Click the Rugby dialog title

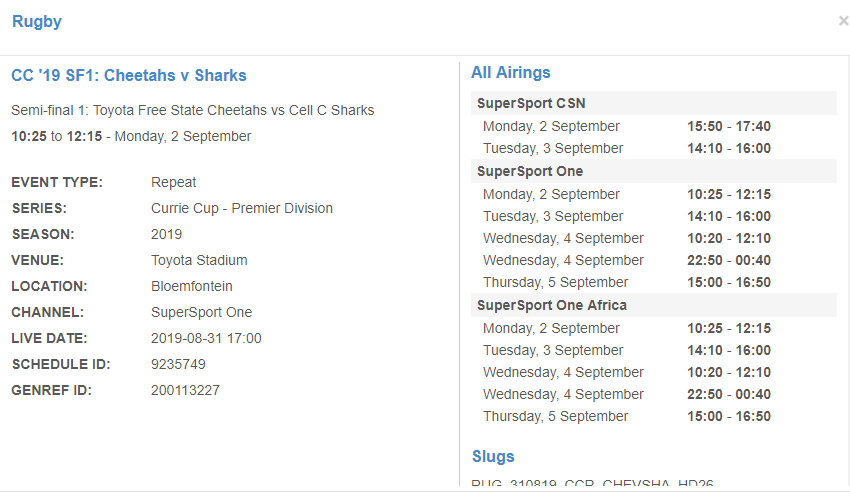pyautogui.click(x=37, y=22)
